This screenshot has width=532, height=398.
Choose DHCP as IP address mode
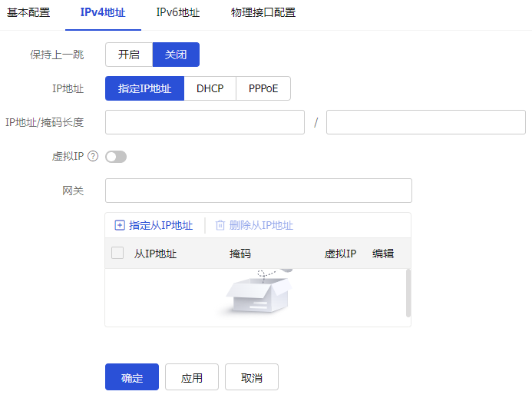pyautogui.click(x=210, y=88)
